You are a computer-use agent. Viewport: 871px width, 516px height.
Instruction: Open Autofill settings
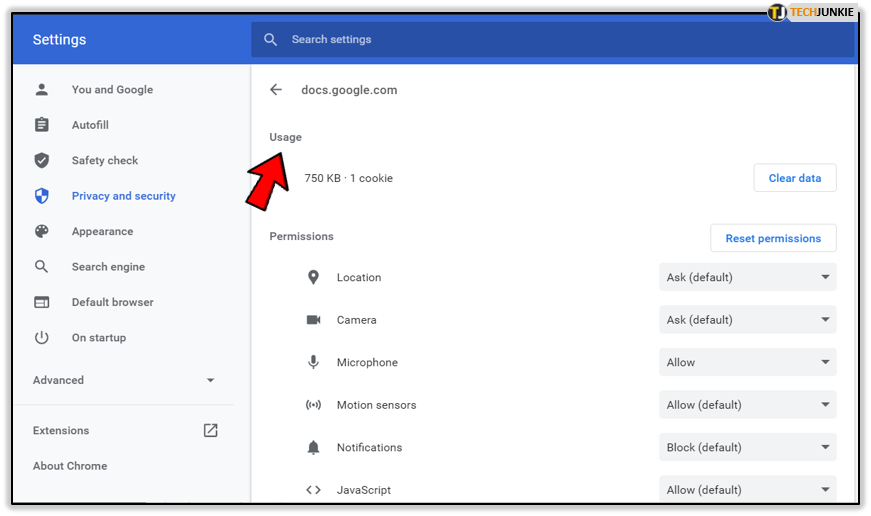coord(90,125)
